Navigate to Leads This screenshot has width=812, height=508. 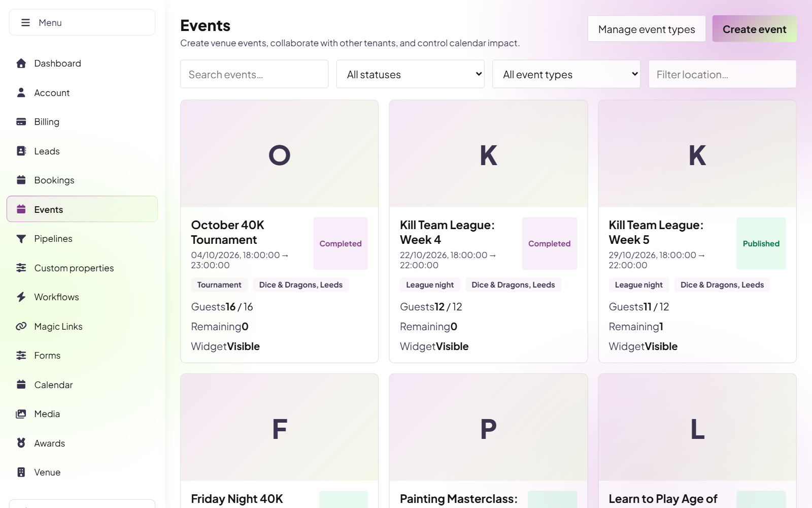click(82, 151)
